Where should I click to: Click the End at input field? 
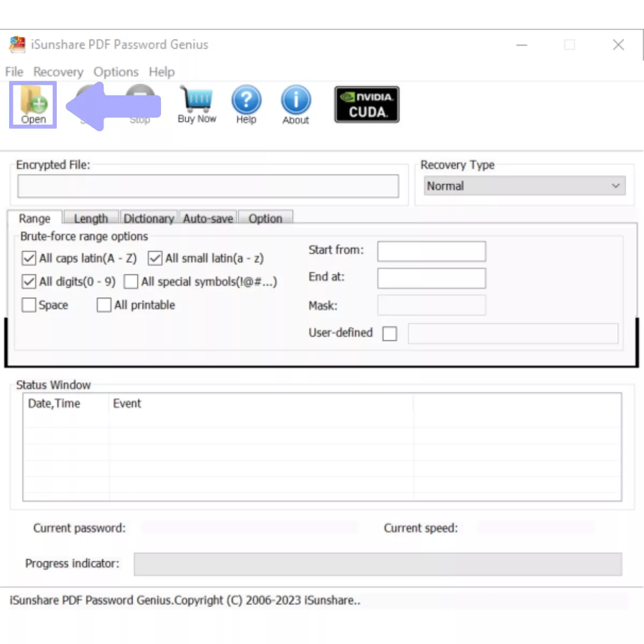431,279
